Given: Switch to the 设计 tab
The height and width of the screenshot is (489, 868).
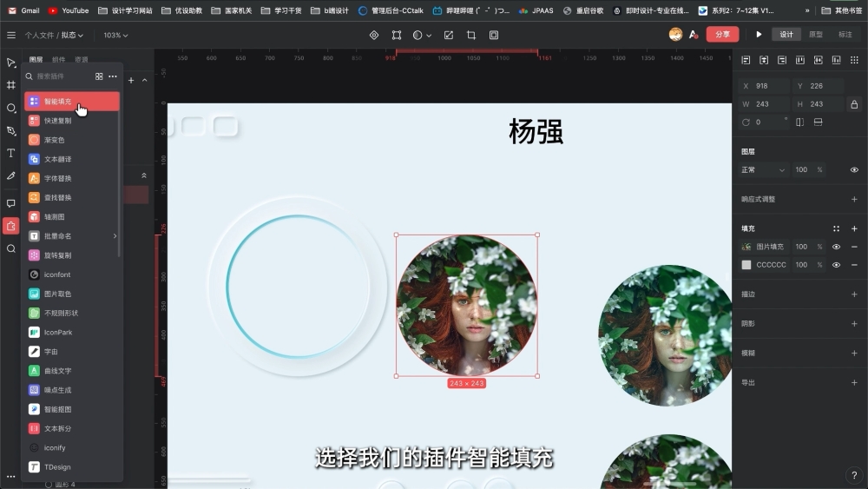Looking at the screenshot, I should pyautogui.click(x=786, y=35).
